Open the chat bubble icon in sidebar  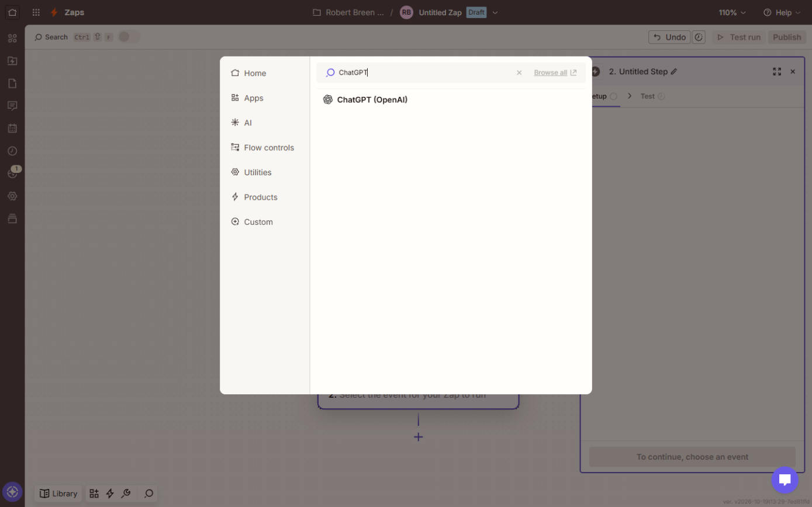[x=12, y=106]
